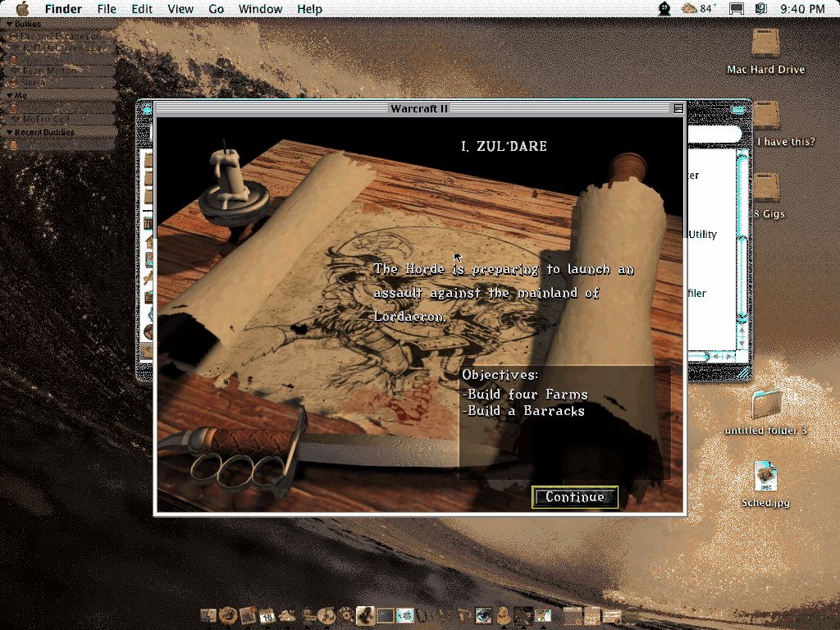Open the Go menu
Screen dimensions: 840x630
pyautogui.click(x=216, y=9)
